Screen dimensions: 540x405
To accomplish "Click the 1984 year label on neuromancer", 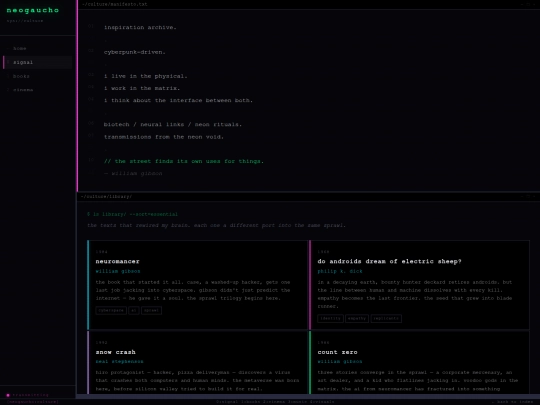I will pos(101,252).
